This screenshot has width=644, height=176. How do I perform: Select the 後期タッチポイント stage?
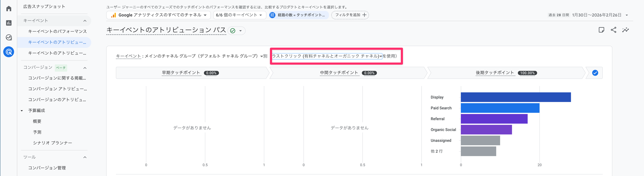506,73
